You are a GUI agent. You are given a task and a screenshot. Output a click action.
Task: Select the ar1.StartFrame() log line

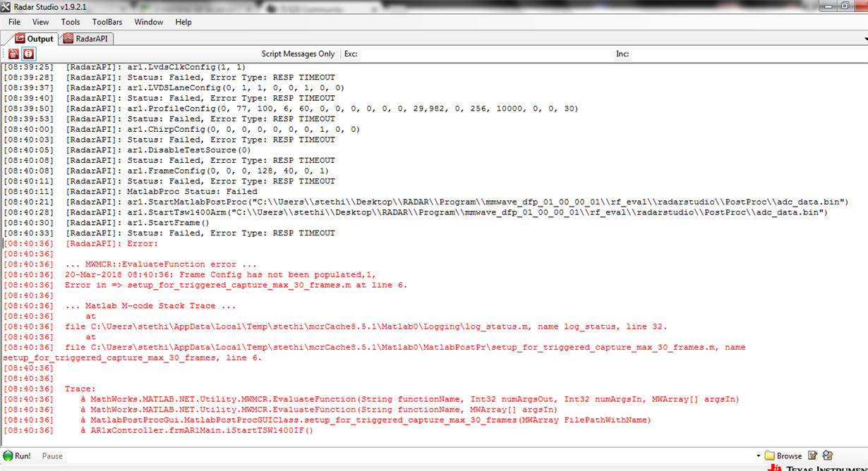(107, 223)
